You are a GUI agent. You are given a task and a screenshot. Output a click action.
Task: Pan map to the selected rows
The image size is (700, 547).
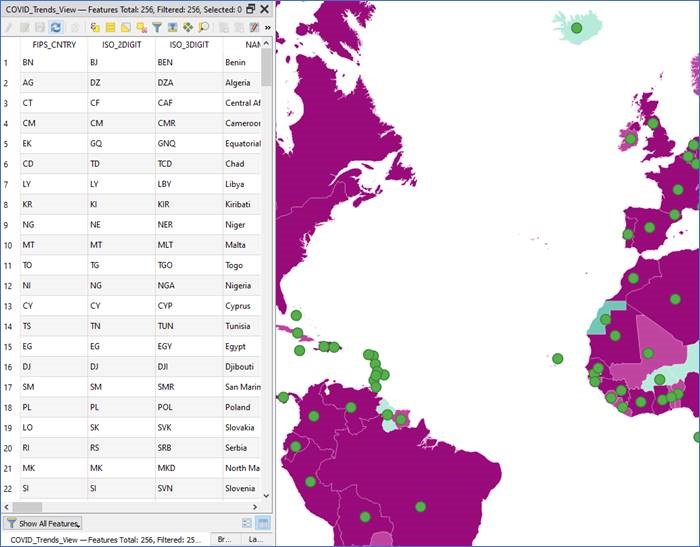188,28
